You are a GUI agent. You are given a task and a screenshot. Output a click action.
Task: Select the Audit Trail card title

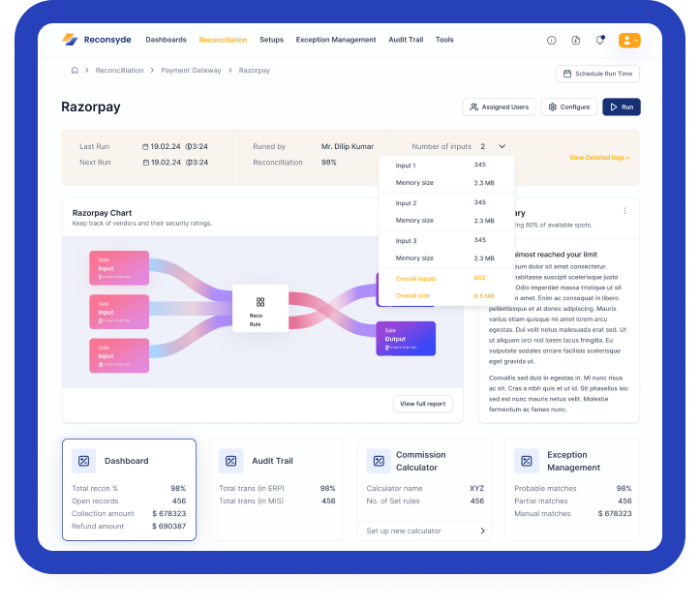[272, 461]
